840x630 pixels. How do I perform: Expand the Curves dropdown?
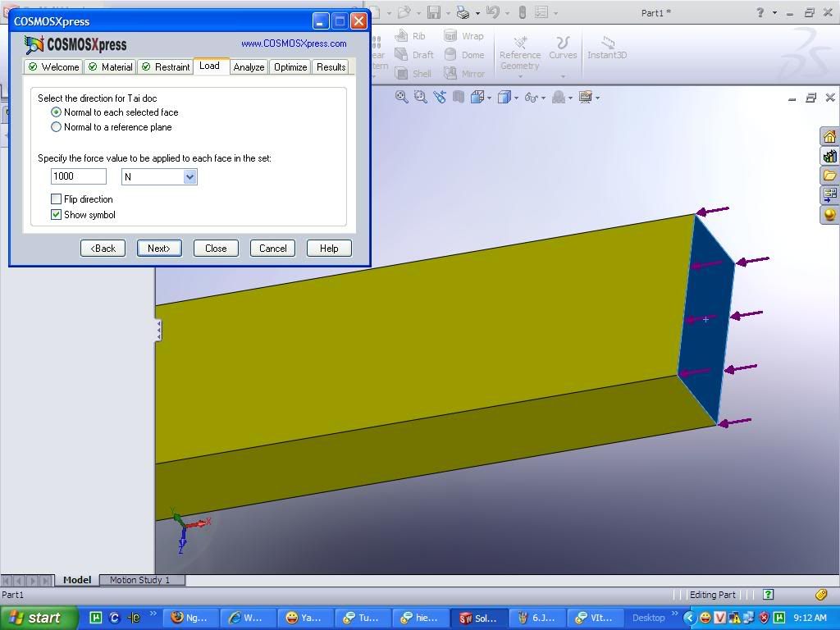click(x=563, y=76)
